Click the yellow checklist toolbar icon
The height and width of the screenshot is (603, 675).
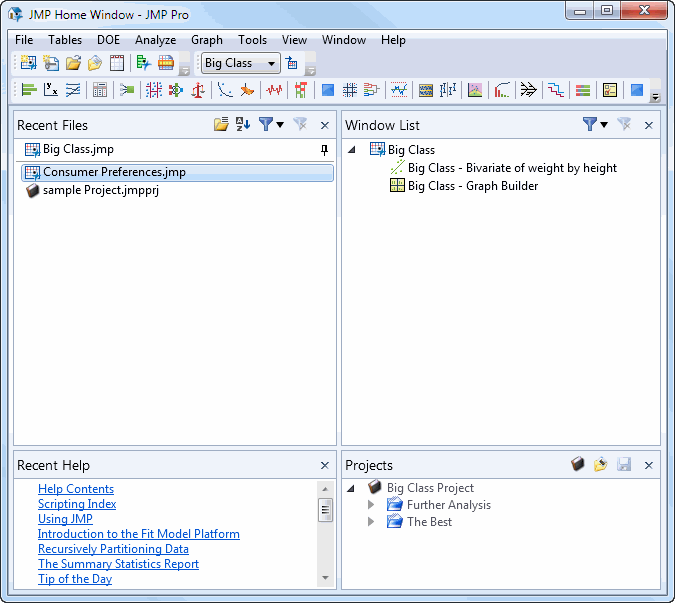click(x=610, y=90)
